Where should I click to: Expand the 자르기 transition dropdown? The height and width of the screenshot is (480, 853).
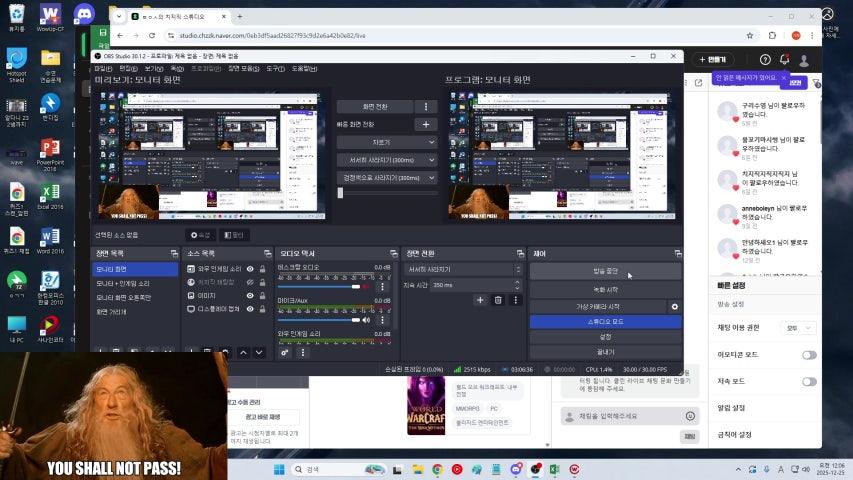pyautogui.click(x=387, y=143)
